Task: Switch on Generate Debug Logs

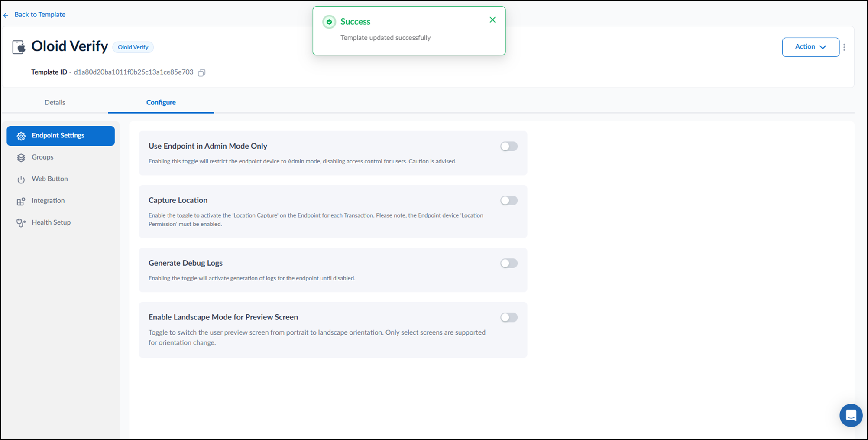Action: (509, 264)
